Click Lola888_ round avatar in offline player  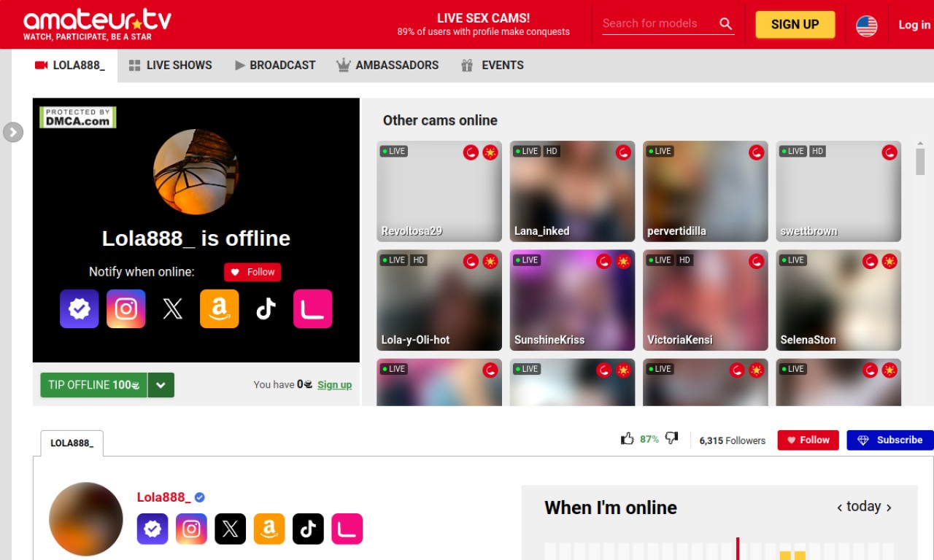(x=196, y=172)
